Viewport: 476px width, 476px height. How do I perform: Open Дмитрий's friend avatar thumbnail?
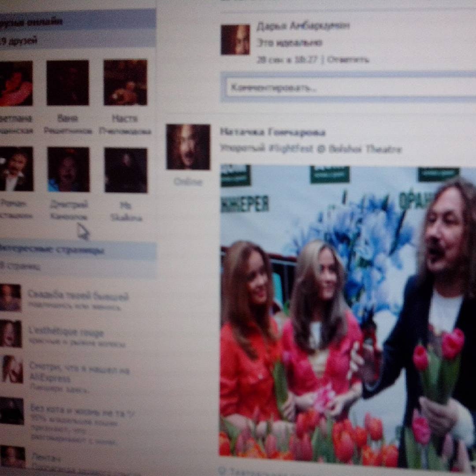[68, 169]
